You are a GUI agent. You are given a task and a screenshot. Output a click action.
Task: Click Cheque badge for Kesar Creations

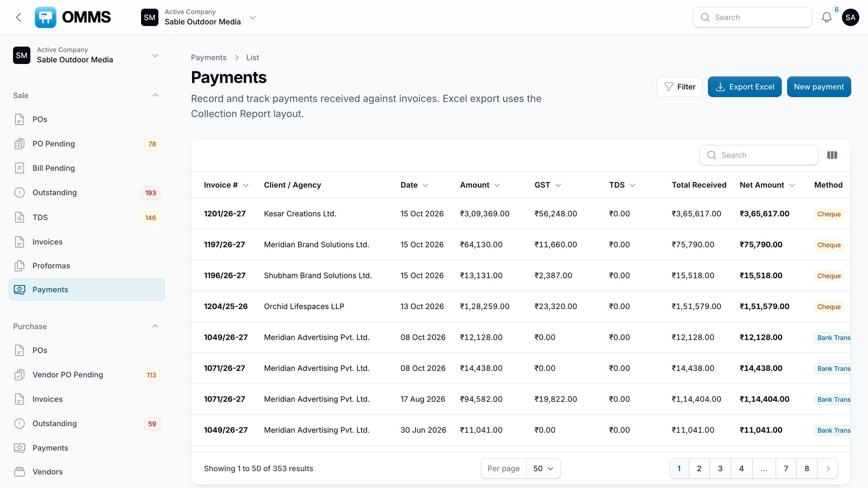click(829, 214)
